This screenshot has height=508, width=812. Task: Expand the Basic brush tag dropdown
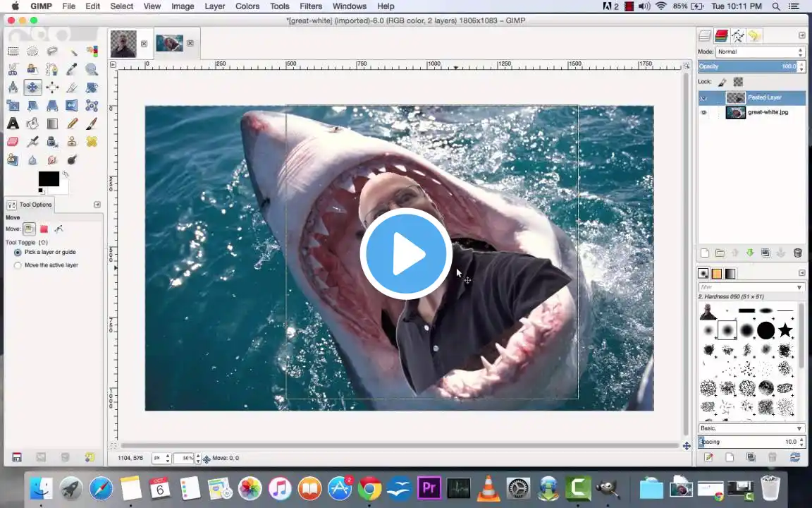point(799,428)
